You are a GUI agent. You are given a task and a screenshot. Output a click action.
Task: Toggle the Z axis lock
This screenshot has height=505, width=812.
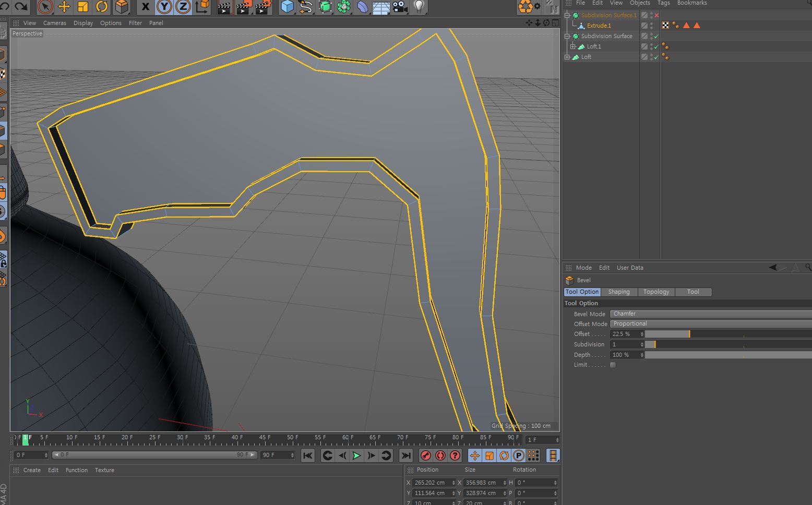click(x=183, y=7)
